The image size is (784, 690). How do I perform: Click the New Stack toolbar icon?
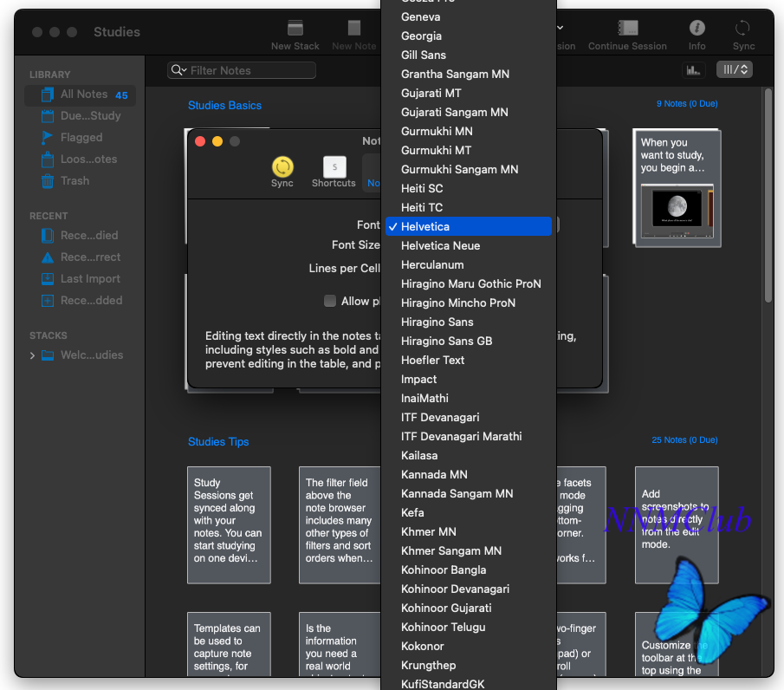[x=295, y=28]
